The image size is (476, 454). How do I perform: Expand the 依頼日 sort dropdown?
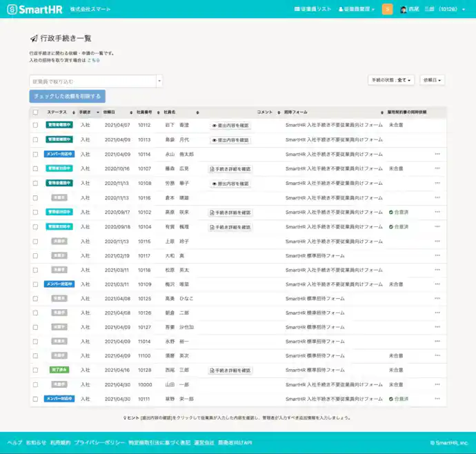pos(432,80)
